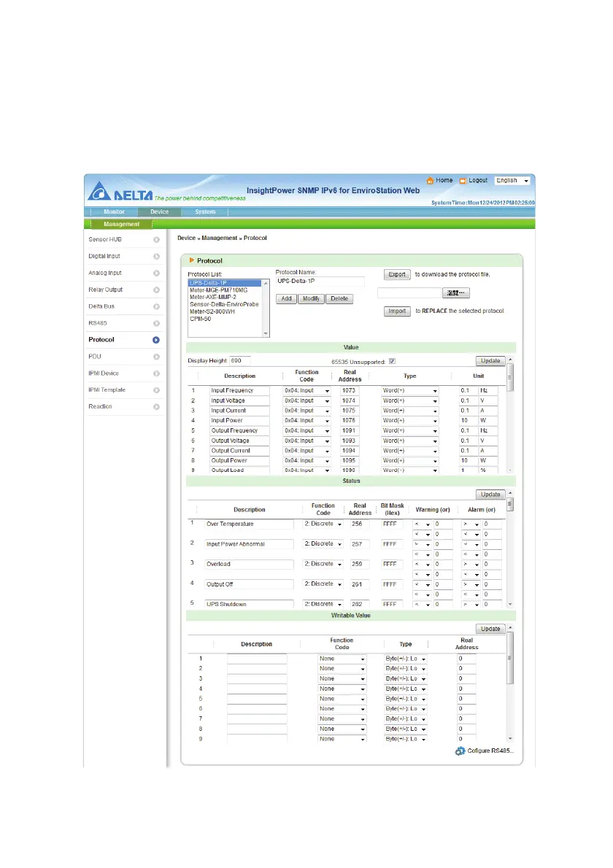Click the Display Height input field
The width and height of the screenshot is (613, 868).
point(240,360)
